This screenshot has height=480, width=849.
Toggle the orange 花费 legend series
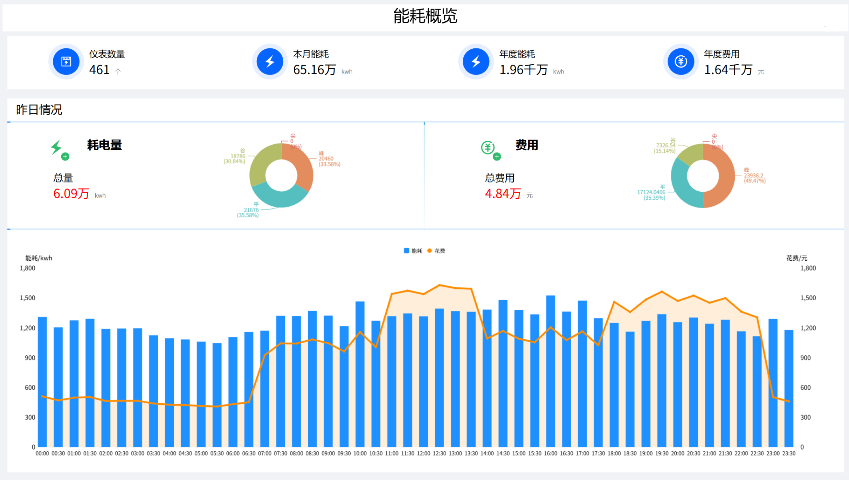click(436, 251)
